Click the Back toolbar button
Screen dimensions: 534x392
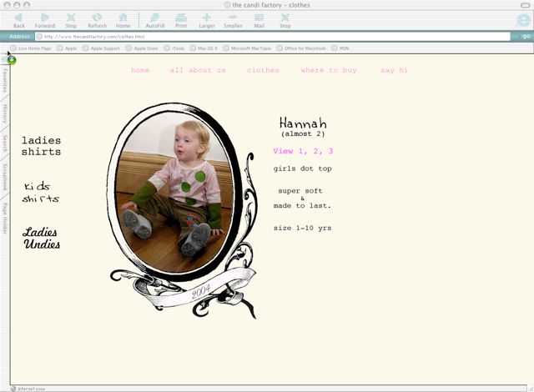pos(18,20)
